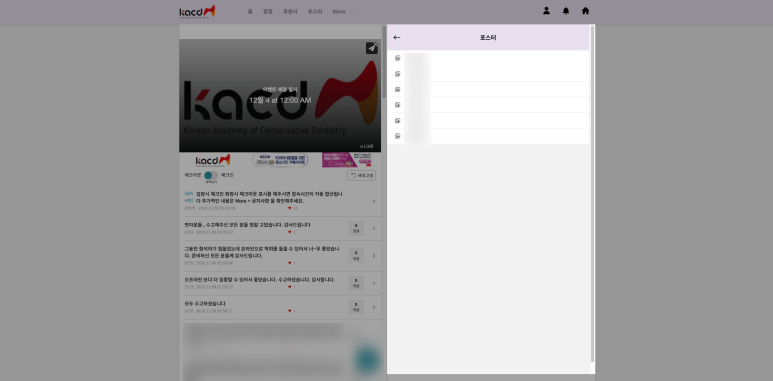The height and width of the screenshot is (381, 773).
Task: Open comments count on '모두 수고하셨습니다' post
Action: click(x=356, y=307)
